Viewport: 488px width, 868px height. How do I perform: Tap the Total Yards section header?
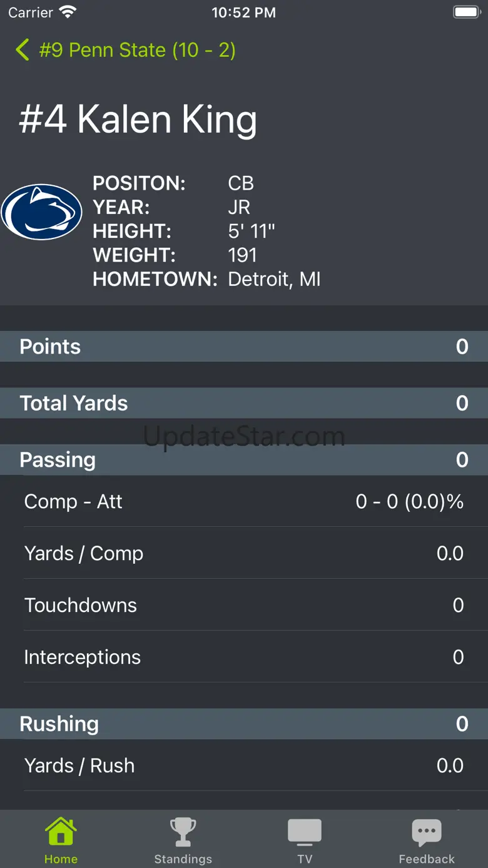244,403
